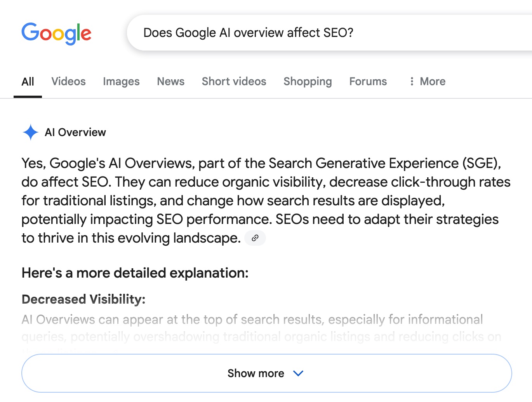532x402 pixels.
Task: Switch to the Images tab
Action: tap(121, 81)
